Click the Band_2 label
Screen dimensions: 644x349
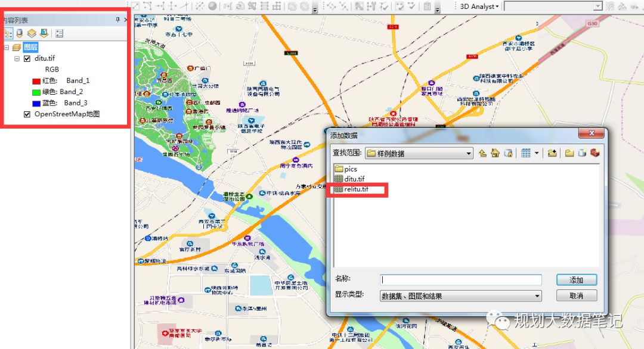(72, 92)
